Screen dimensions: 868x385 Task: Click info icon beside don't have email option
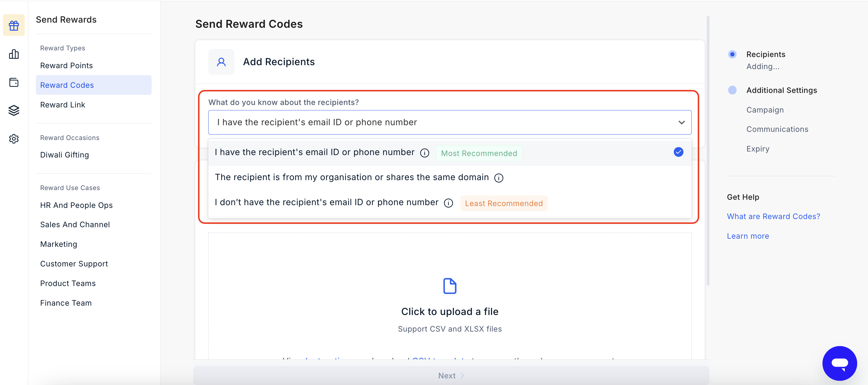448,203
